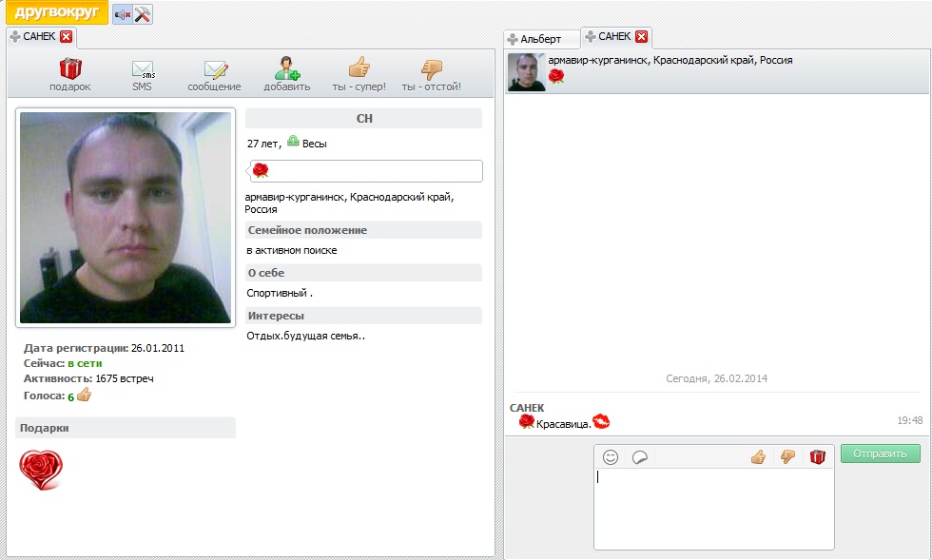Add САНЕК as friend with добавить
Image resolution: width=932 pixels, height=560 pixels.
click(287, 74)
